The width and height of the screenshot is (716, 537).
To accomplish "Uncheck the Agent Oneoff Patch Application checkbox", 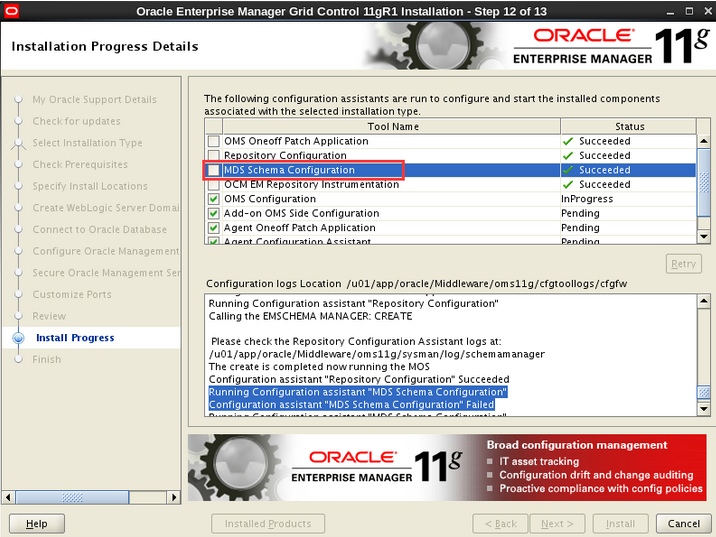I will (213, 228).
